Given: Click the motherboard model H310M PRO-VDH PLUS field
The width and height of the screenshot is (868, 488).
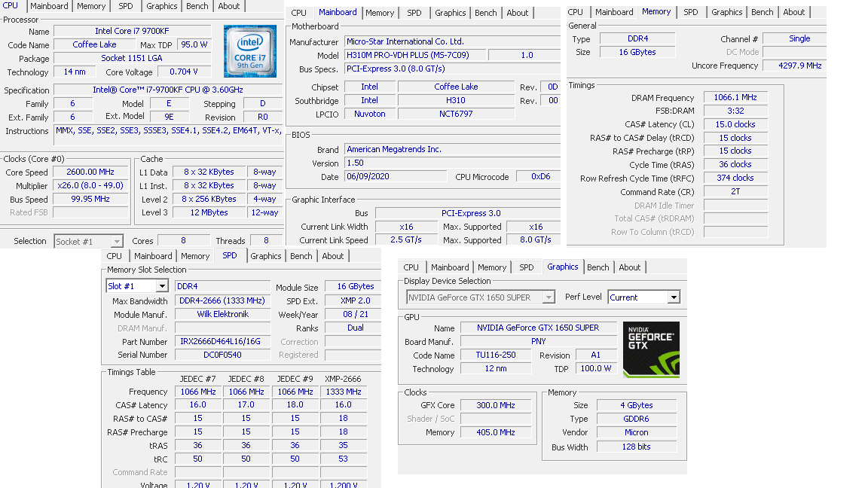Looking at the screenshot, I should (414, 55).
